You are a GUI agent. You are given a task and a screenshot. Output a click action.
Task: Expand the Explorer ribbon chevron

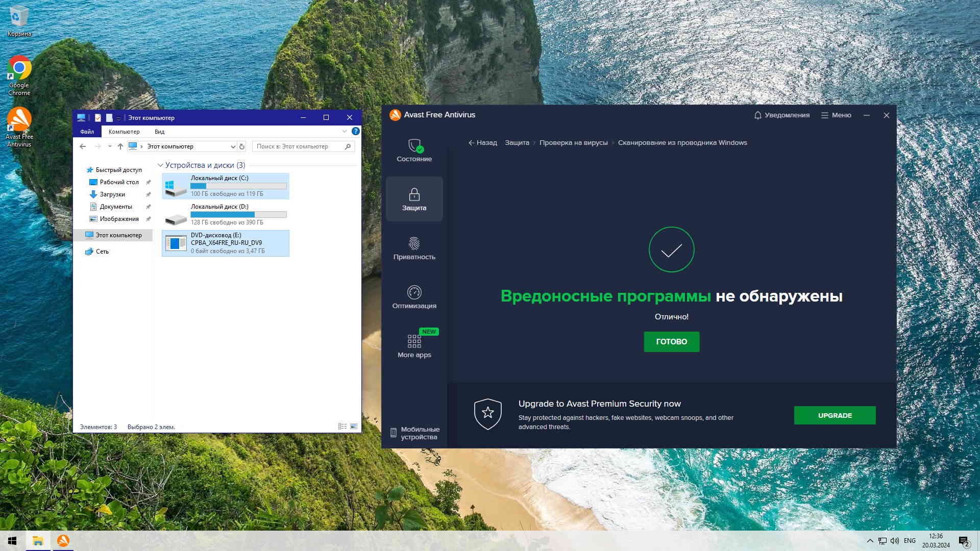coord(344,132)
